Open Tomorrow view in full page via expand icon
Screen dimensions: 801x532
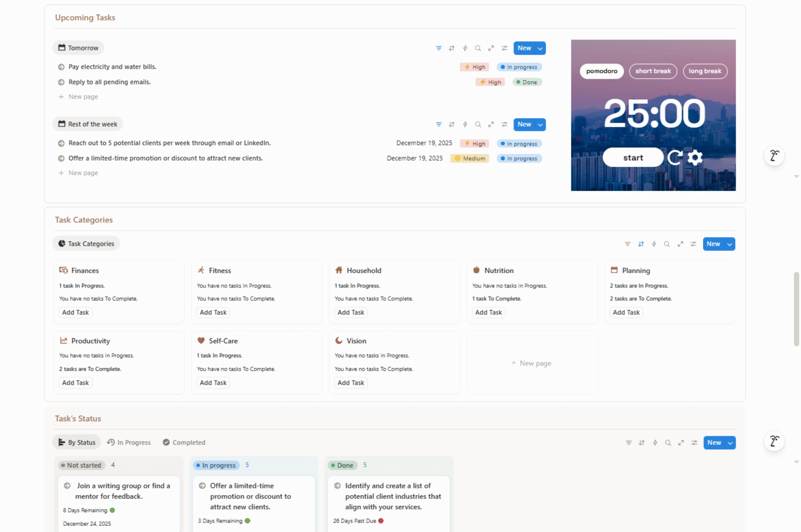491,48
